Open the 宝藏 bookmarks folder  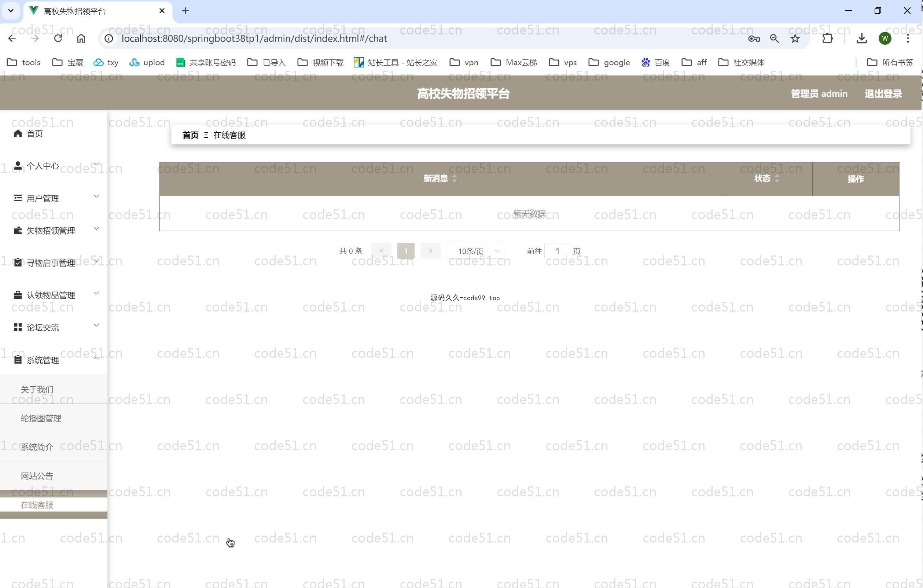[x=68, y=62]
